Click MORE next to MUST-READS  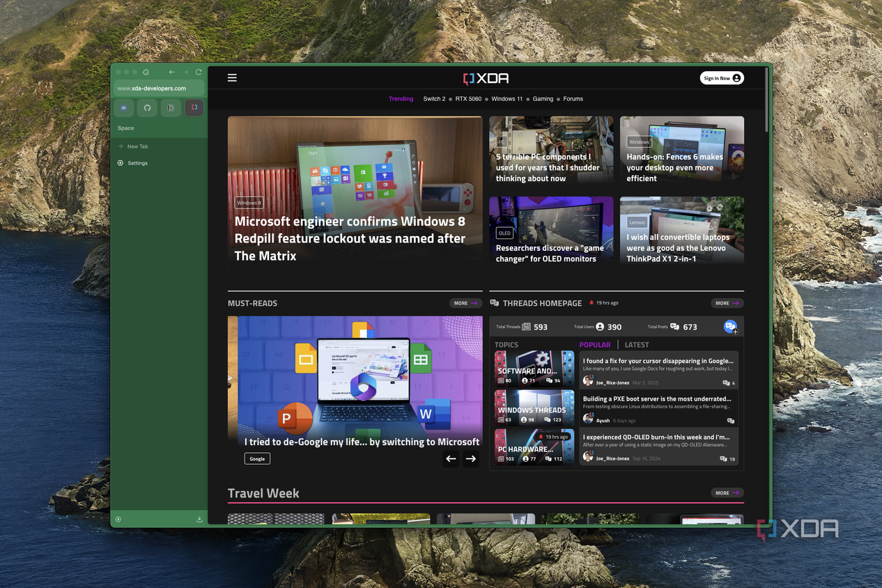465,303
